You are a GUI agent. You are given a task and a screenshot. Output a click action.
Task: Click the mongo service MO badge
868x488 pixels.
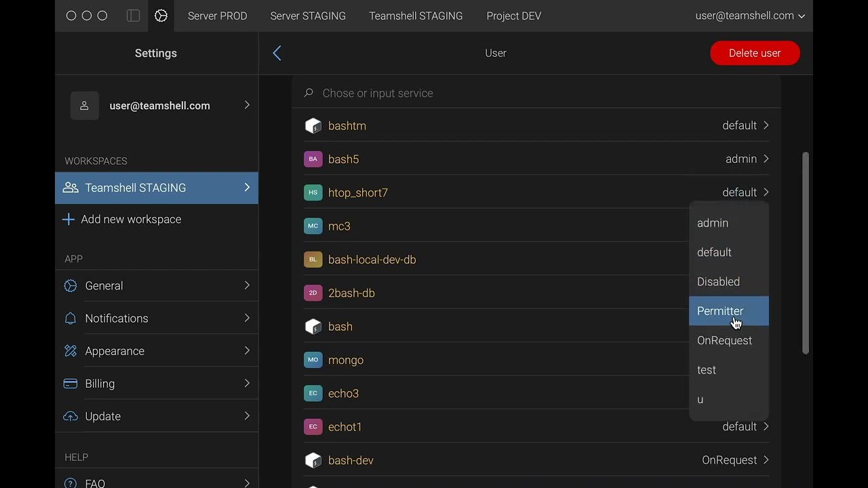pyautogui.click(x=313, y=360)
